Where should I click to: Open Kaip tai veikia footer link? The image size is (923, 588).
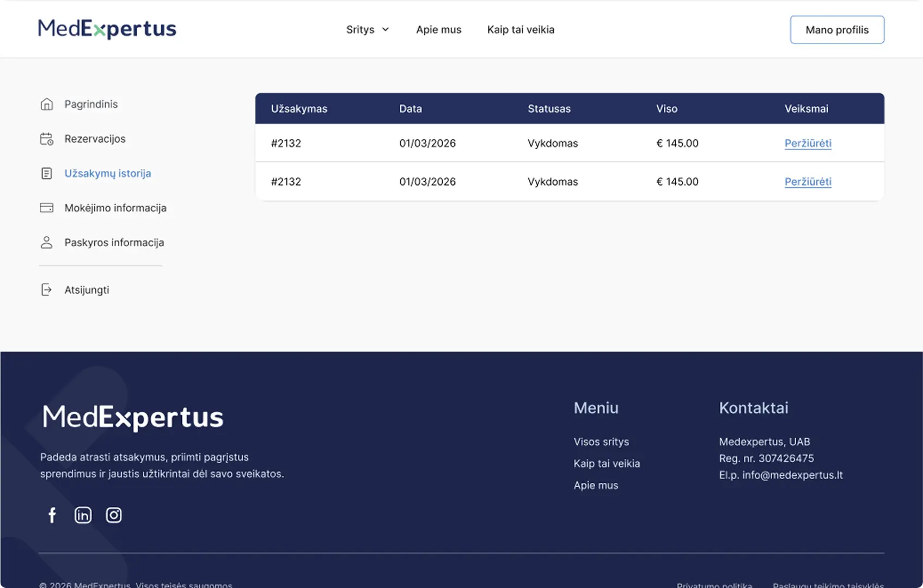click(607, 463)
